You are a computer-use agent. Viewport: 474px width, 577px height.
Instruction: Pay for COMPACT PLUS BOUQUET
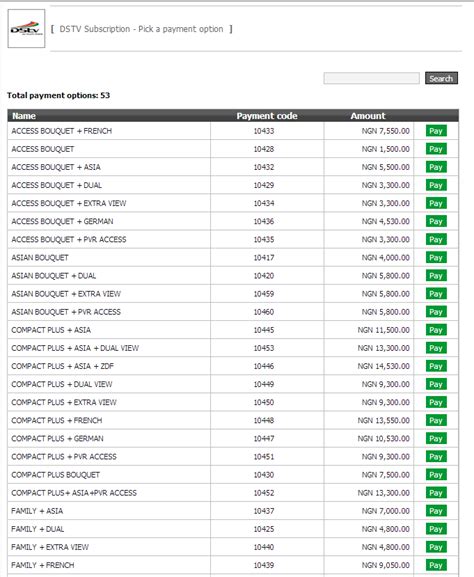point(436,475)
